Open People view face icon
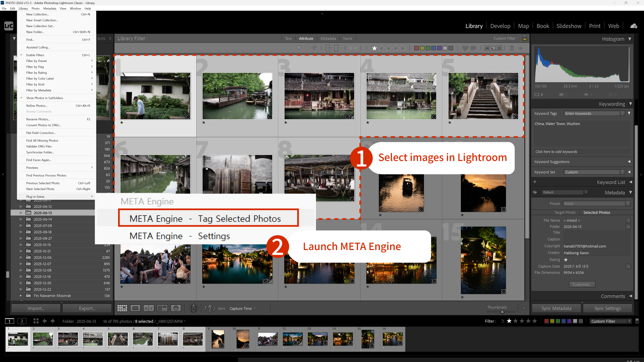Screen dimensions: 644x362 coord(176,308)
